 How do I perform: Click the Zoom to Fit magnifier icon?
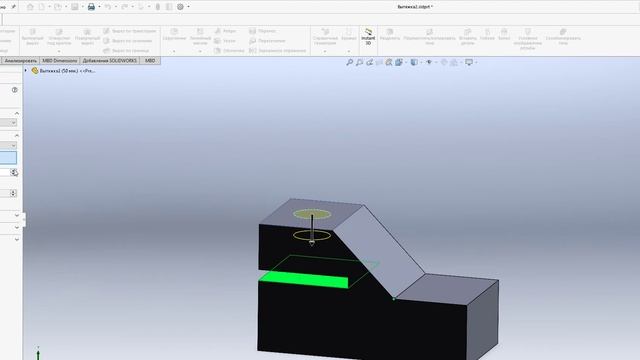coord(350,62)
